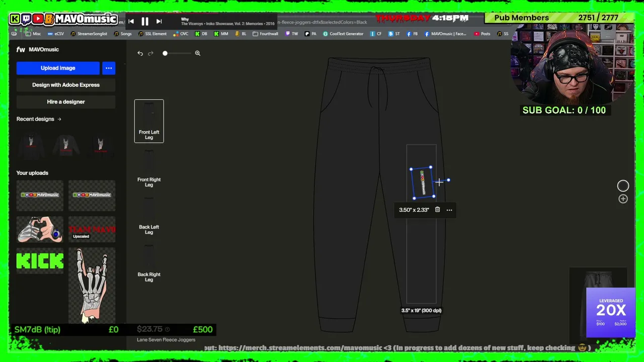Open the Recent designs link arrow
The width and height of the screenshot is (644, 362).
click(59, 119)
